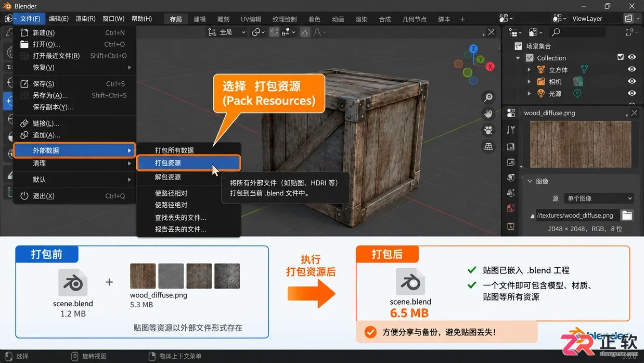The height and width of the screenshot is (363, 644).
Task: Click the 相机 camera object icon
Action: pyautogui.click(x=542, y=82)
